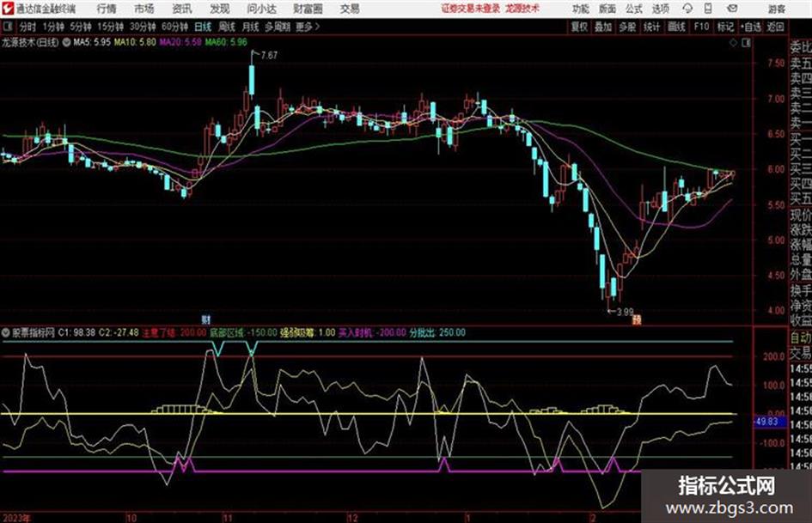812x523 pixels.
Task: Expand the main chart indicator dropdown arrow
Action: coord(66,42)
